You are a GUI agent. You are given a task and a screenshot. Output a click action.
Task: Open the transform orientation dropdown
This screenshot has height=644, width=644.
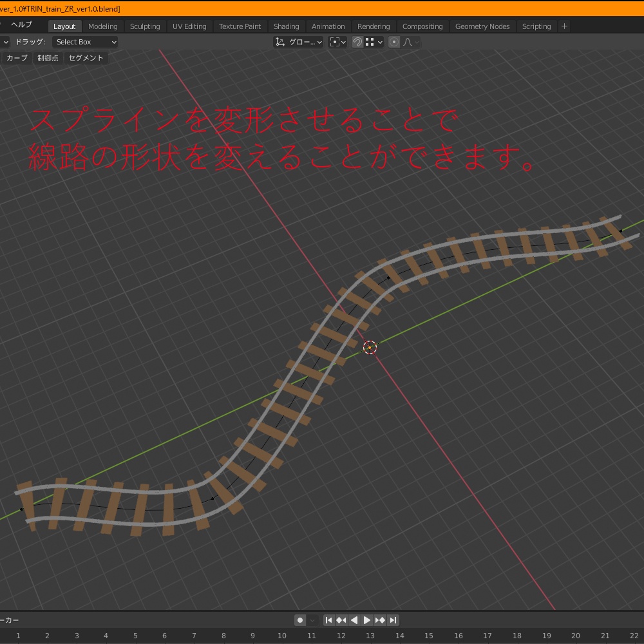pyautogui.click(x=304, y=41)
